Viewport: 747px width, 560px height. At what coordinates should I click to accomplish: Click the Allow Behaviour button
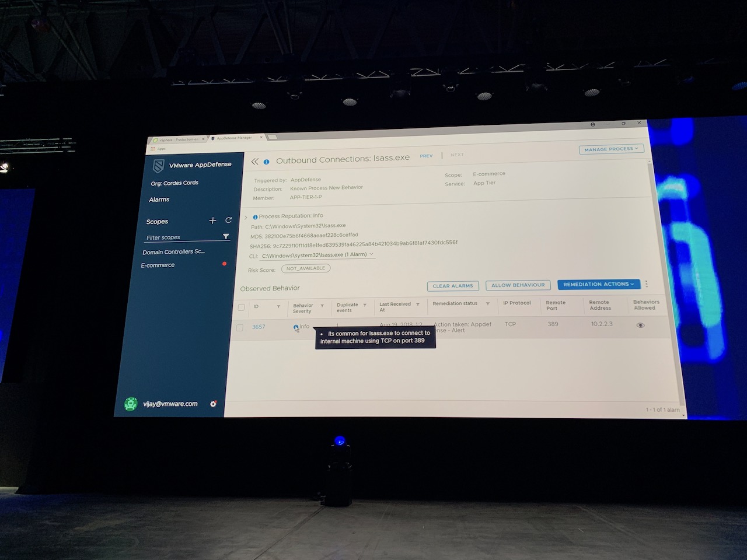pyautogui.click(x=518, y=285)
